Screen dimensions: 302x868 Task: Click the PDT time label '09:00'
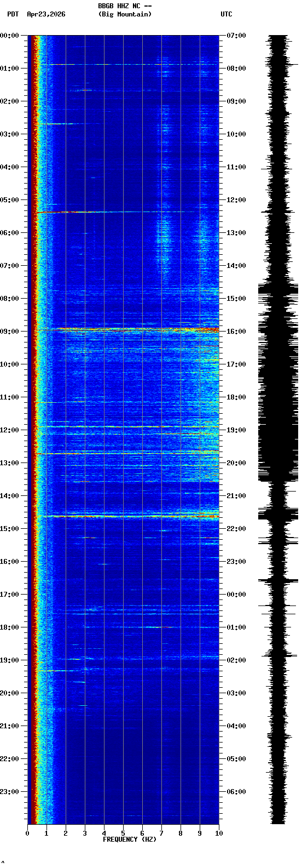click(9, 332)
